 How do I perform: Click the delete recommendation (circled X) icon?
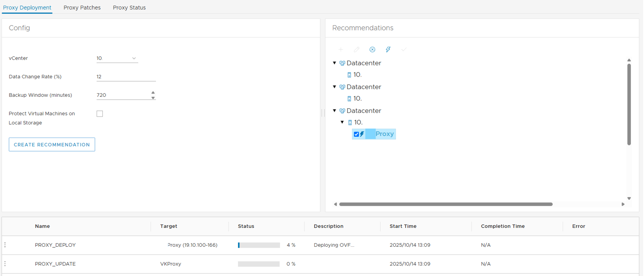(372, 49)
